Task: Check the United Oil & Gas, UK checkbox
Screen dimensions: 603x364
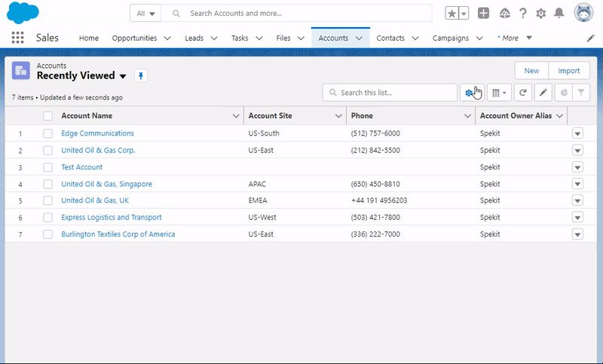Action: click(x=47, y=200)
